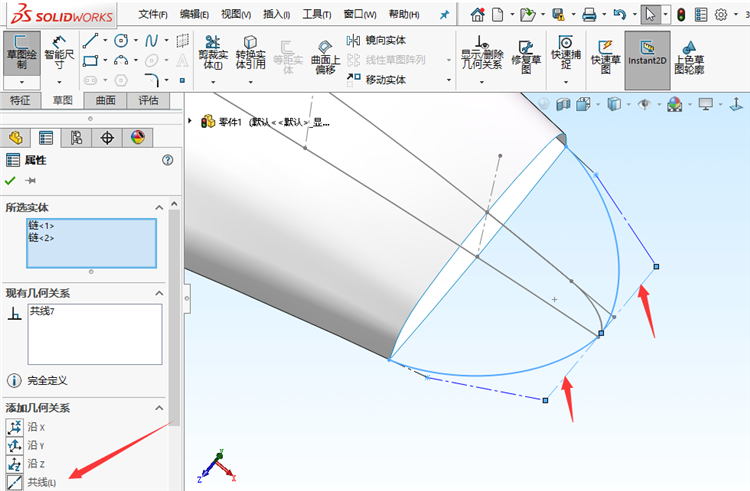750x491 pixels.
Task: Select 链<1> in the selected entities list
Action: click(41, 225)
